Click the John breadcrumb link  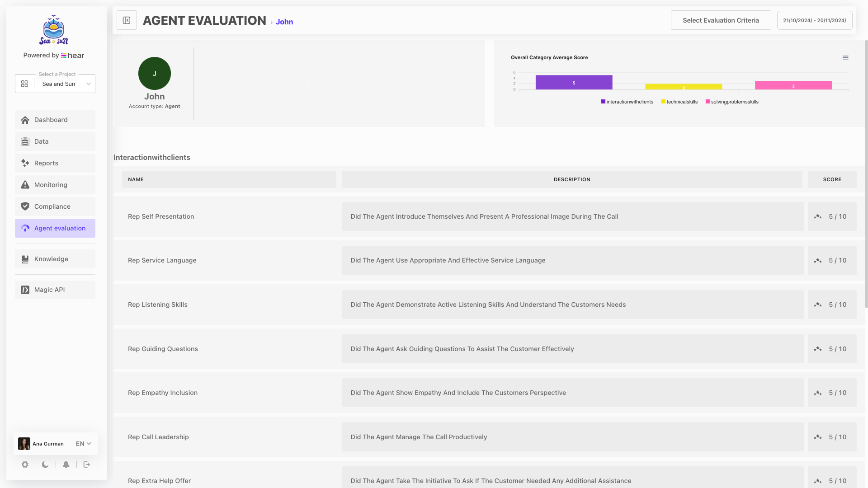tap(284, 22)
